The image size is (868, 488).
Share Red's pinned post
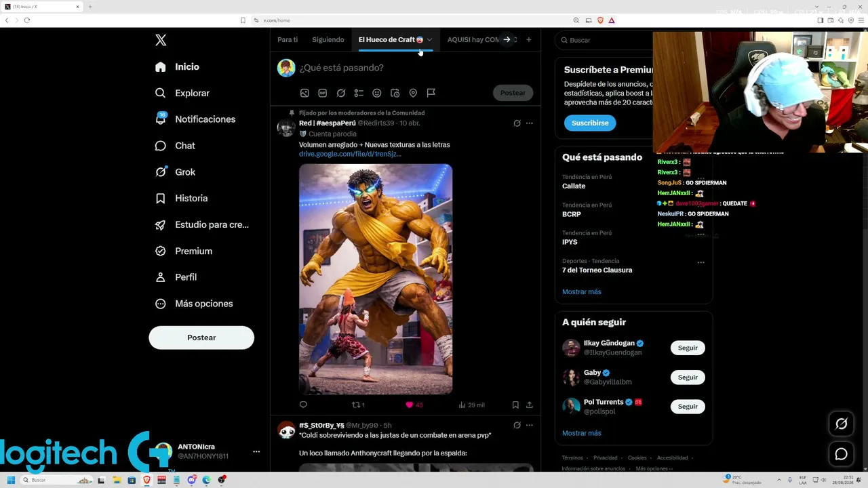click(530, 405)
